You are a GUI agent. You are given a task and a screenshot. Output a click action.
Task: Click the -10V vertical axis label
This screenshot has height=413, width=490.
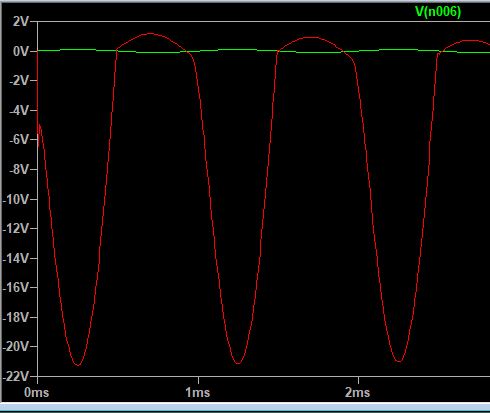coord(16,200)
